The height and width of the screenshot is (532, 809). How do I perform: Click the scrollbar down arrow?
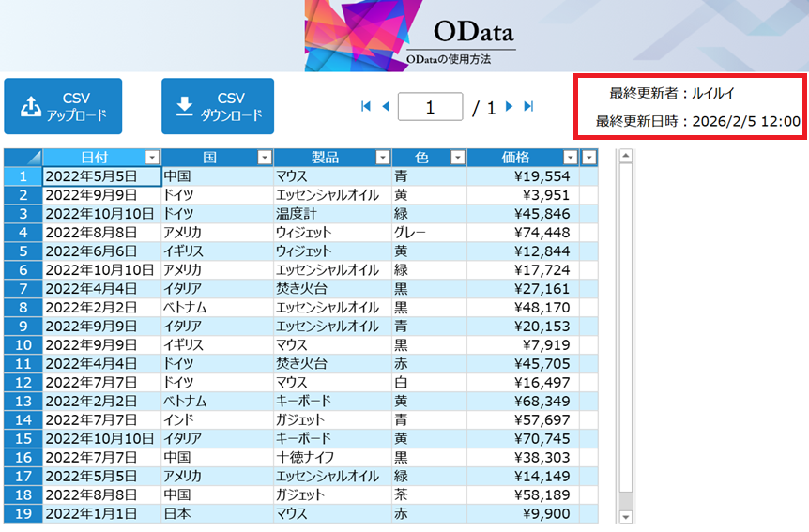626,516
